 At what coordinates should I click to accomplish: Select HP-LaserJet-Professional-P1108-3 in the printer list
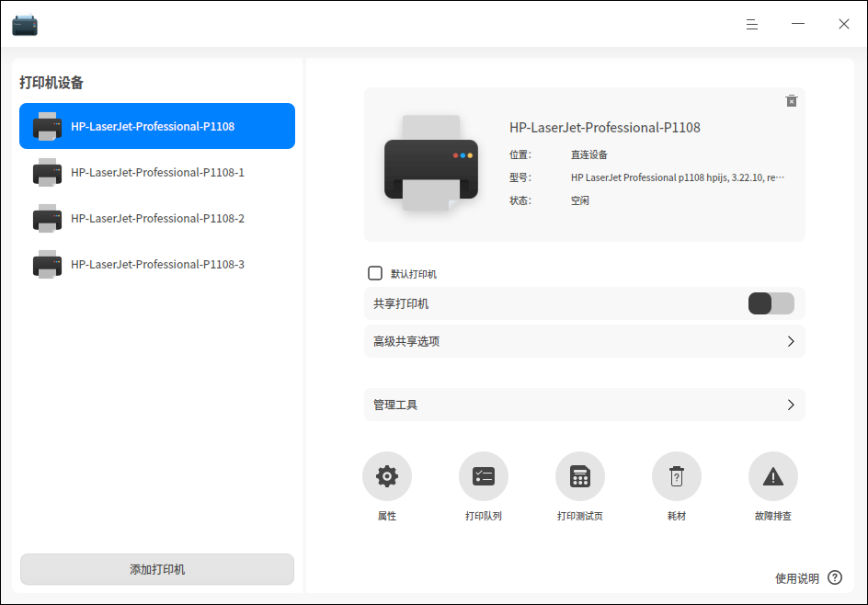157,264
